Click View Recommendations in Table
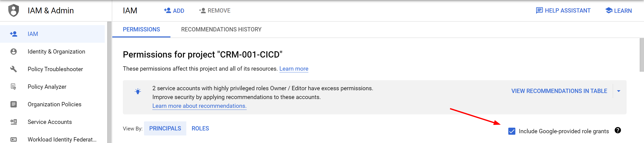The image size is (644, 143). 559,91
